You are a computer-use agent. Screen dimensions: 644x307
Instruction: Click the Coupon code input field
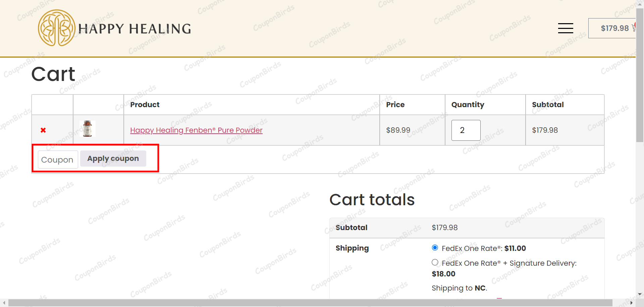pyautogui.click(x=58, y=160)
